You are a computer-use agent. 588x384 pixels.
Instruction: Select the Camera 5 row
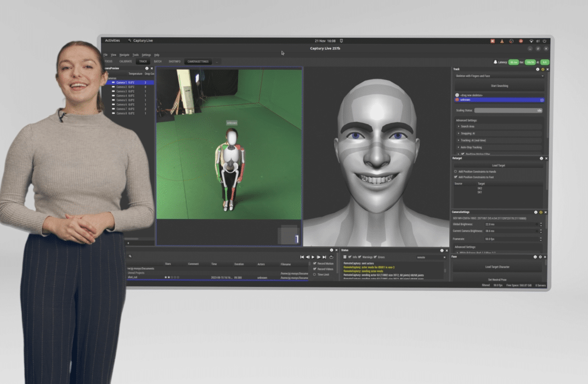click(x=128, y=100)
